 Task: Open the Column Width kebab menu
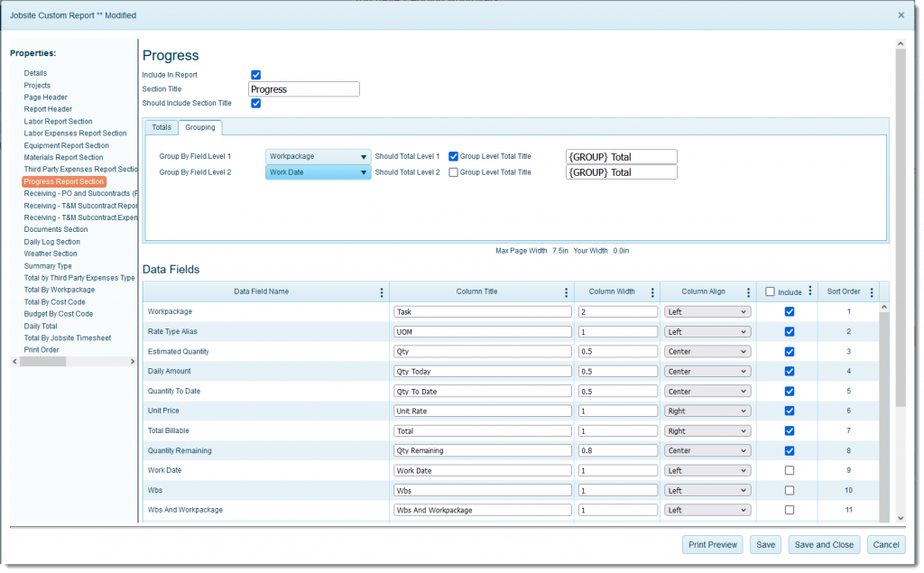[x=651, y=292]
